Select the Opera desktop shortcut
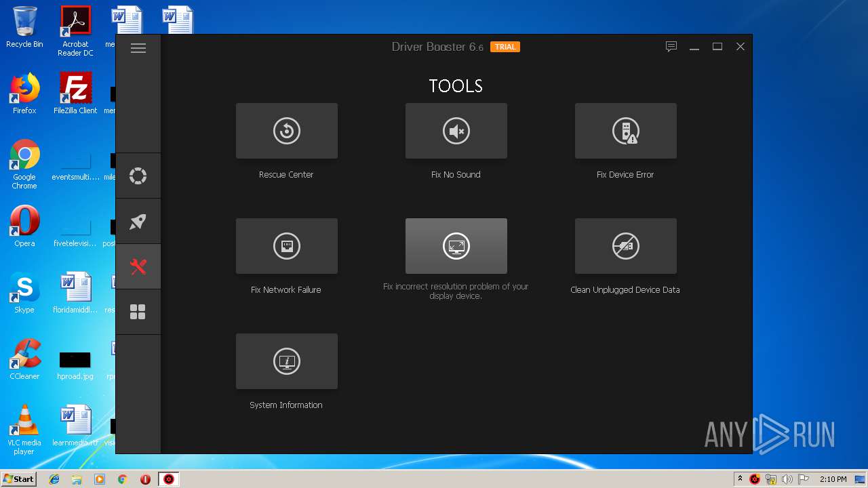Viewport: 868px width, 488px height. pyautogui.click(x=24, y=226)
